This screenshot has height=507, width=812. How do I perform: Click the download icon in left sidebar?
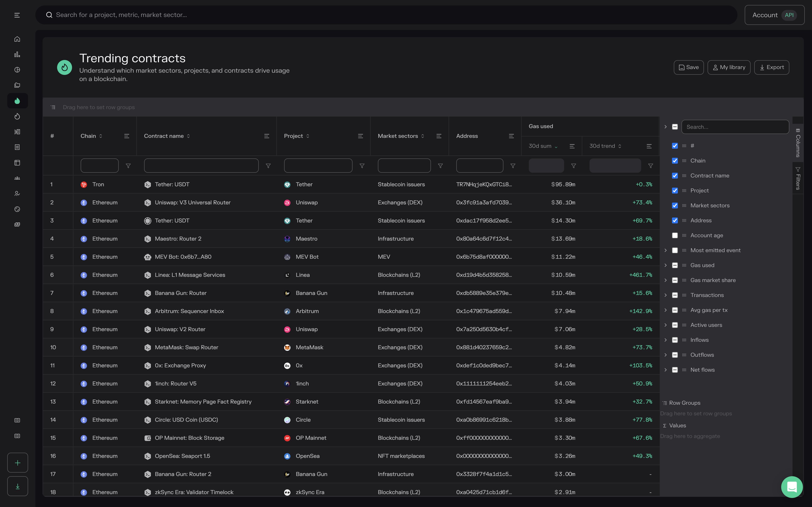pos(17,486)
